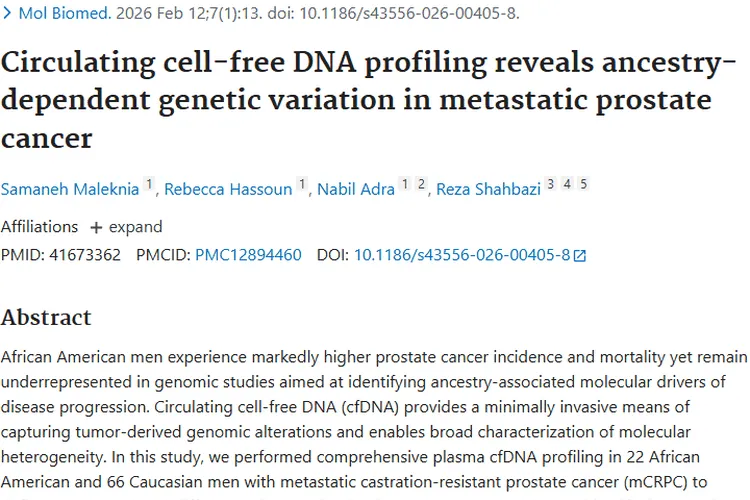750x500 pixels.
Task: Open author Nabil Adra's link
Action: coord(356,189)
